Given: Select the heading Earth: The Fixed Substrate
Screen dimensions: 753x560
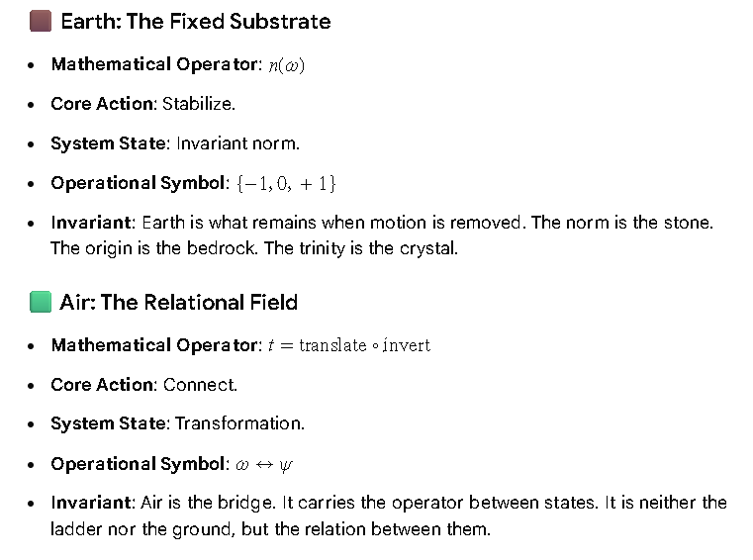Looking at the screenshot, I should click(196, 22).
